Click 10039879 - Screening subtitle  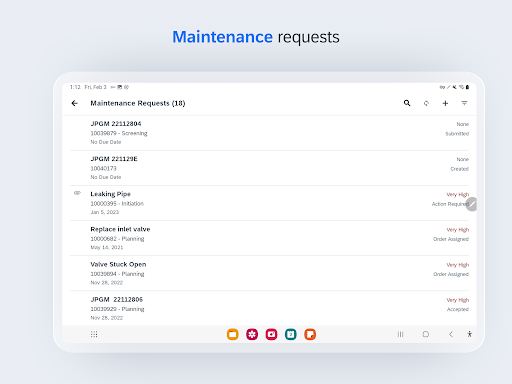(119, 133)
